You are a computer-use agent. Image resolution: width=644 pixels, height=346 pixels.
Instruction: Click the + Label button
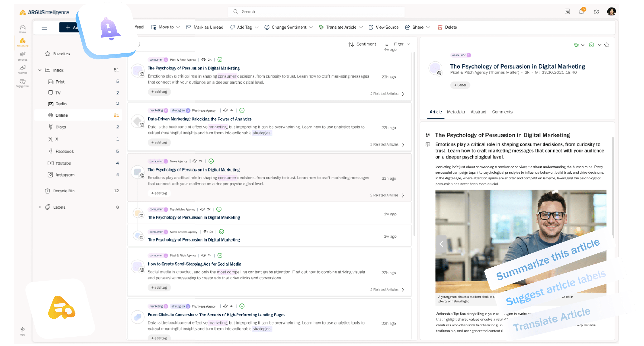460,85
